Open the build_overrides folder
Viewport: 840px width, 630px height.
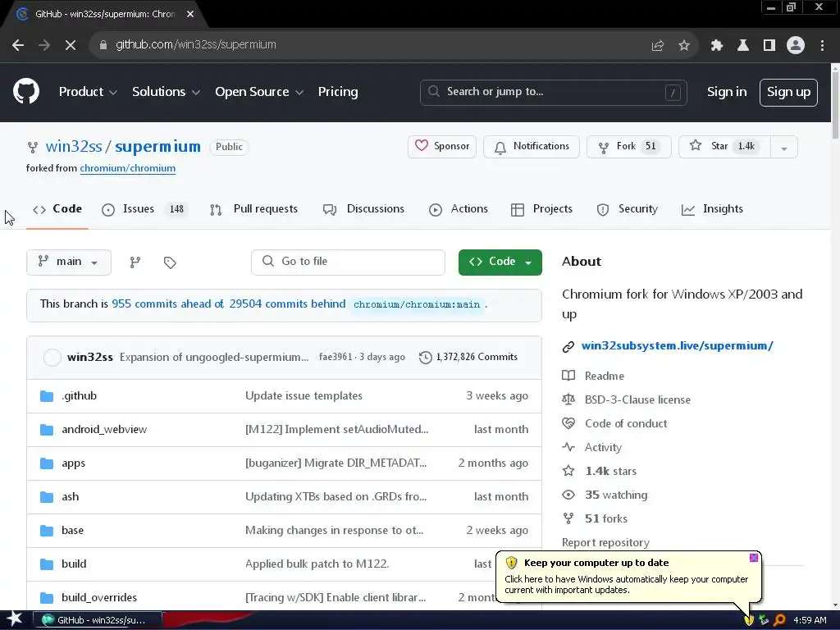[99, 598]
